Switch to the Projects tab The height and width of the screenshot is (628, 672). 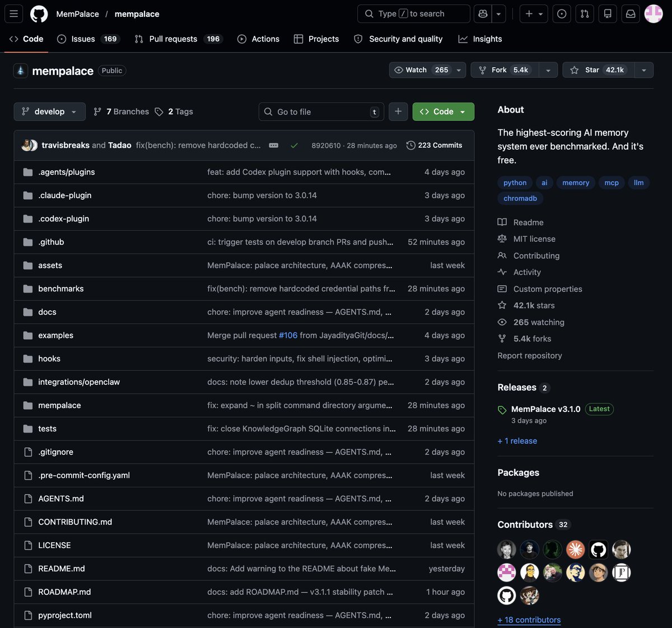[316, 39]
